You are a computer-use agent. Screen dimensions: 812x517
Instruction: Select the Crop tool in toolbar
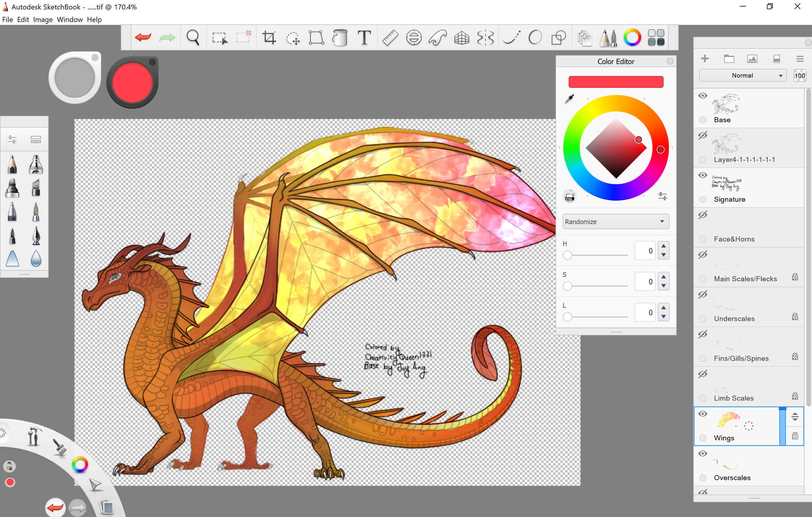point(269,37)
